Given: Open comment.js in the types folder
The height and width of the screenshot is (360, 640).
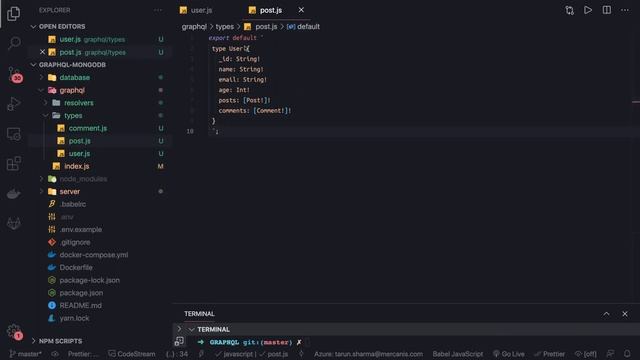Looking at the screenshot, I should click(88, 128).
